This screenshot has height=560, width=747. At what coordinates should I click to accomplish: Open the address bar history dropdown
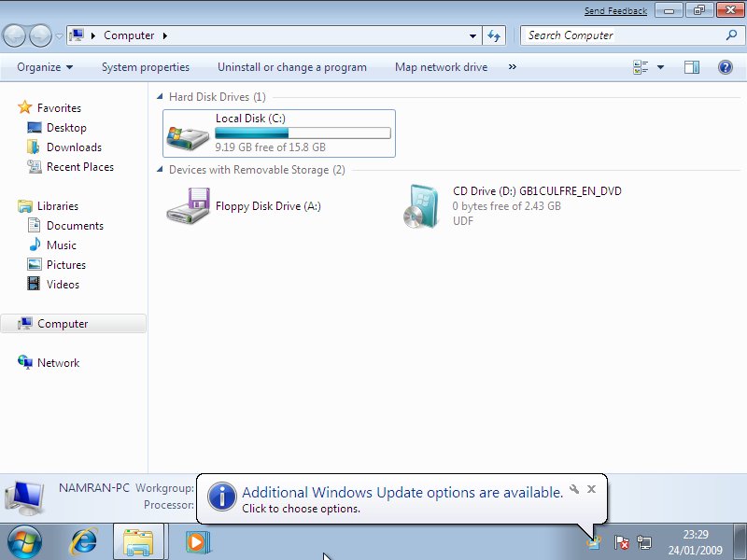point(473,35)
